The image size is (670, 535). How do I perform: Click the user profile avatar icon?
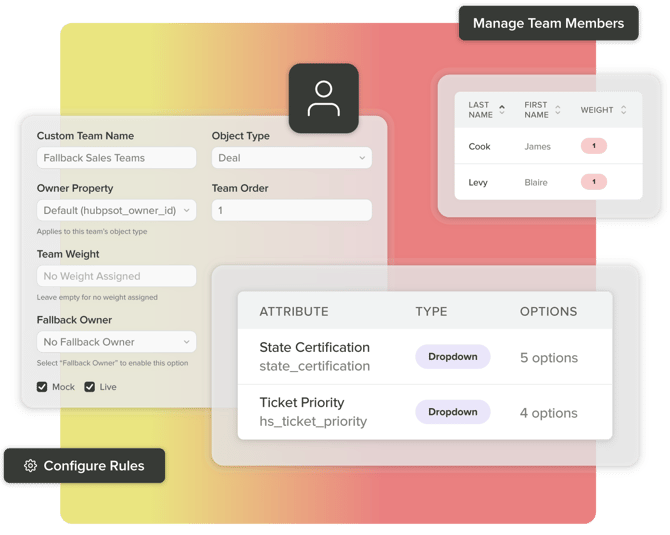pos(323,98)
